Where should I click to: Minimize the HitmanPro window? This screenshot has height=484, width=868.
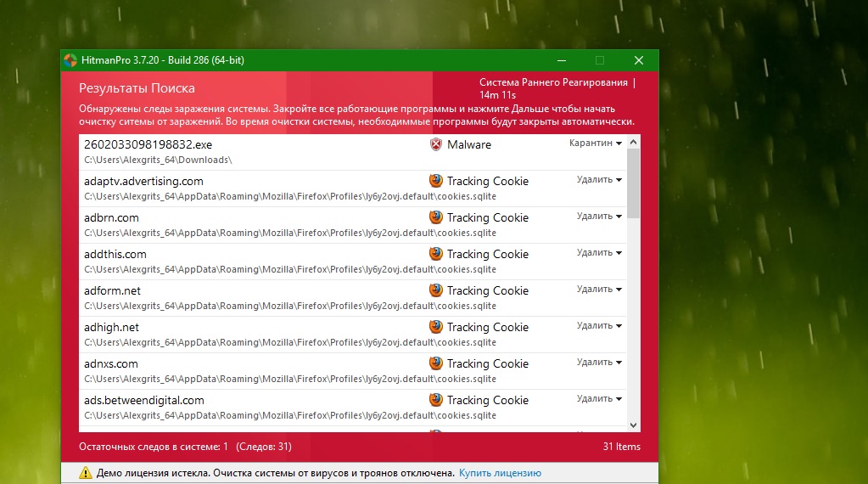click(562, 60)
